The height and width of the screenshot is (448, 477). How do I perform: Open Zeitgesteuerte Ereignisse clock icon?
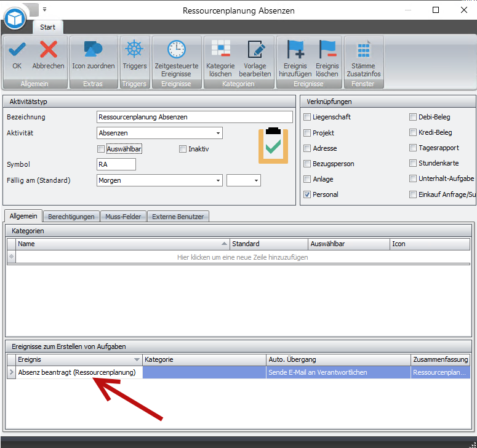pyautogui.click(x=177, y=49)
